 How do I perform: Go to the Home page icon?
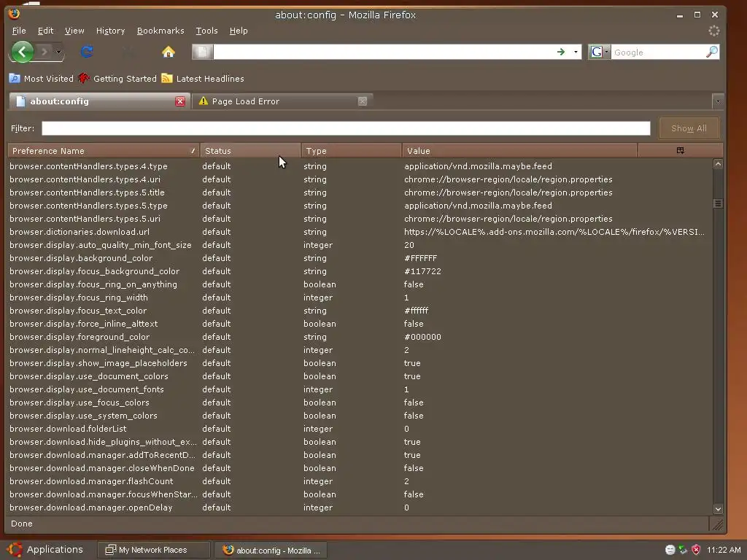coord(169,52)
